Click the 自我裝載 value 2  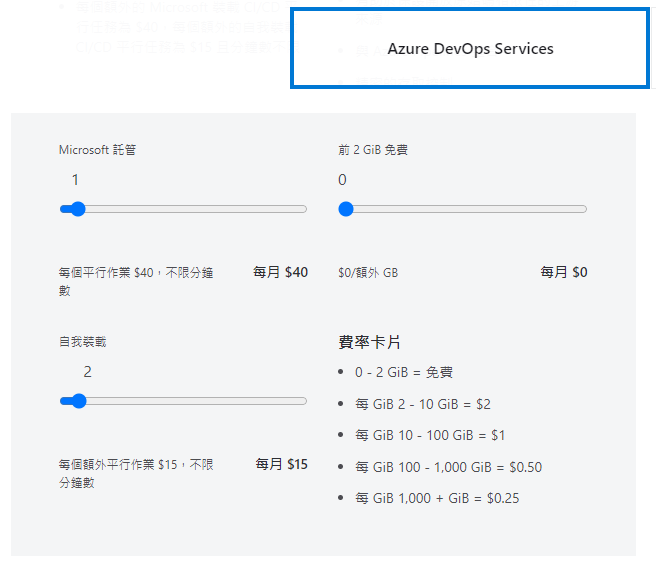[87, 372]
